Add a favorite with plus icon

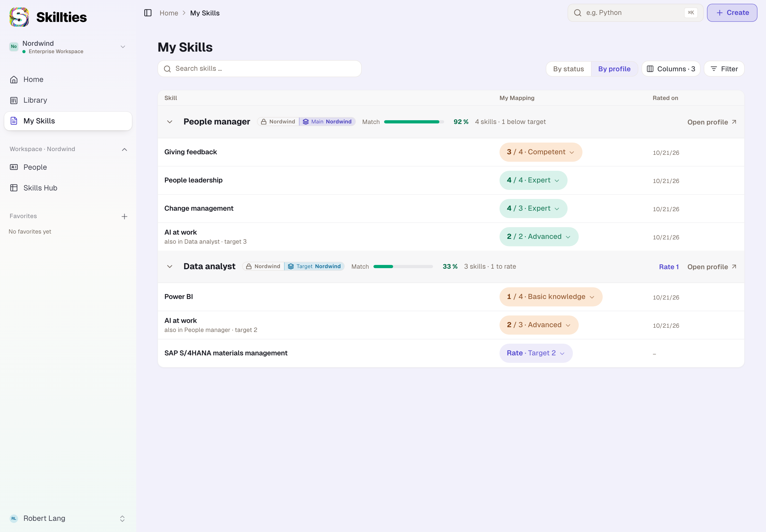click(124, 216)
